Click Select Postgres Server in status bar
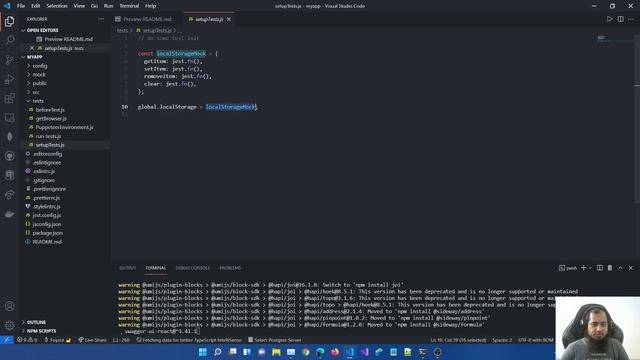The height and width of the screenshot is (360, 640). (x=274, y=340)
